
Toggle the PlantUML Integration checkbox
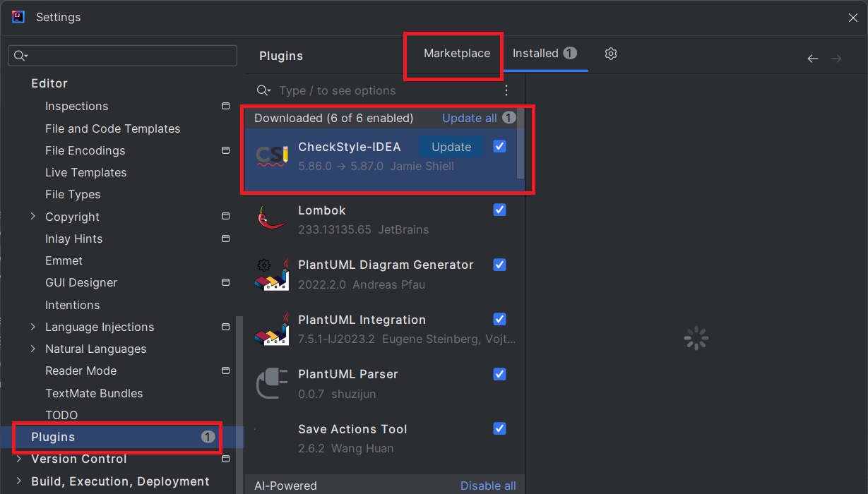(499, 319)
